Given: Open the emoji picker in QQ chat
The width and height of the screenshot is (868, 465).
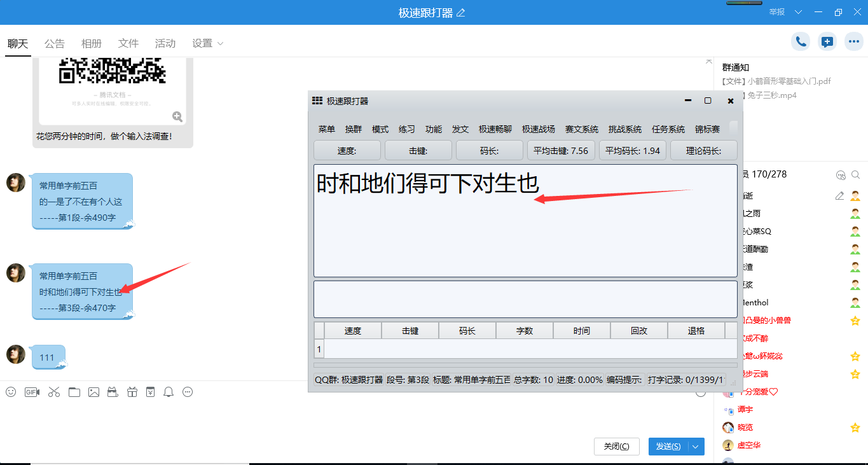Looking at the screenshot, I should 11,392.
